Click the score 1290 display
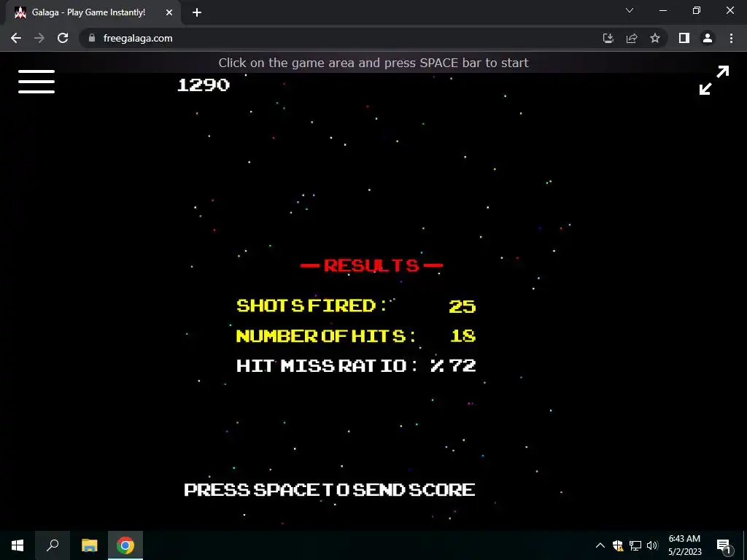This screenshot has height=560, width=747. [204, 85]
